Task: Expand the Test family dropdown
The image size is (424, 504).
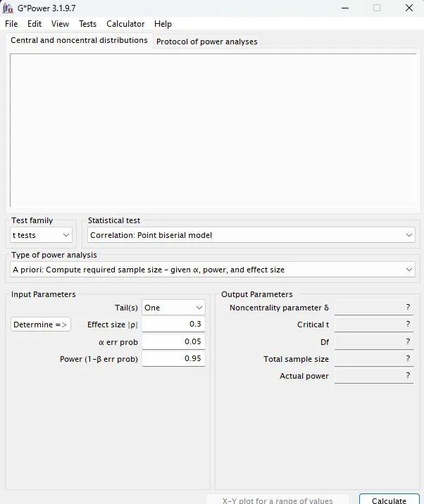Action: coord(41,235)
